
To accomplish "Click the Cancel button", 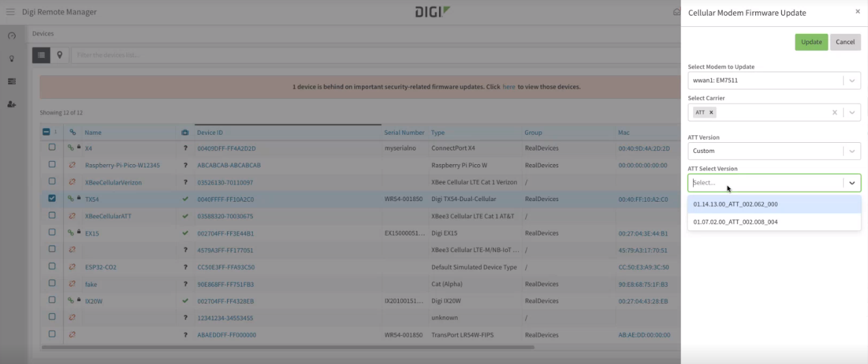I will click(845, 42).
